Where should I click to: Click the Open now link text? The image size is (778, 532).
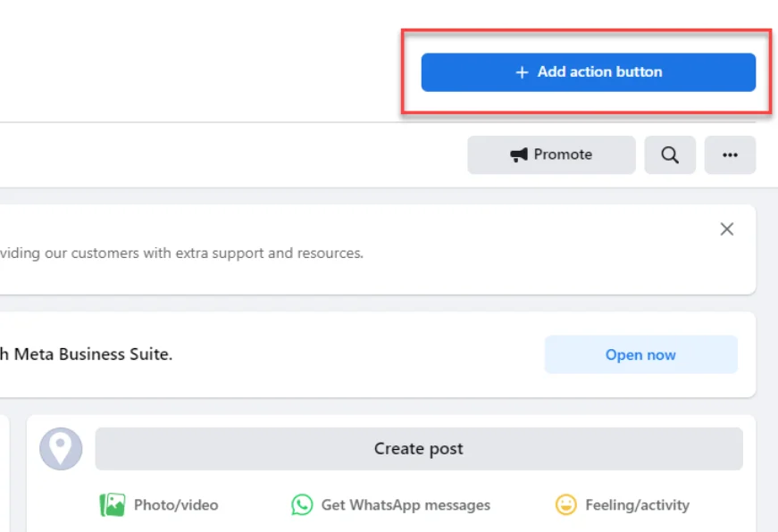[x=640, y=354]
